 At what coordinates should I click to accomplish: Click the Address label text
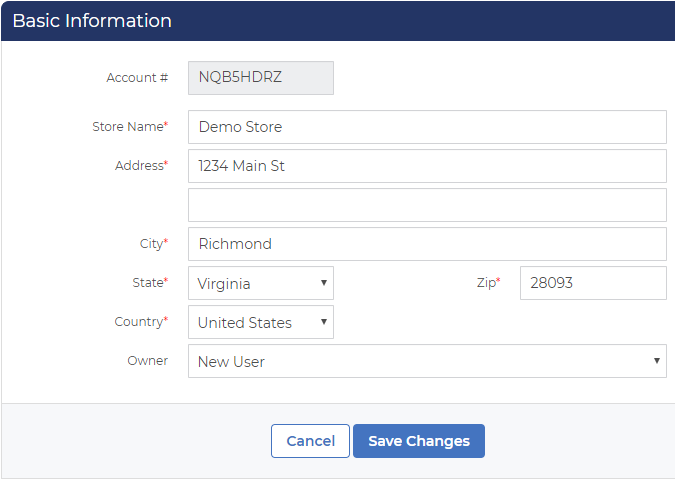(140, 166)
